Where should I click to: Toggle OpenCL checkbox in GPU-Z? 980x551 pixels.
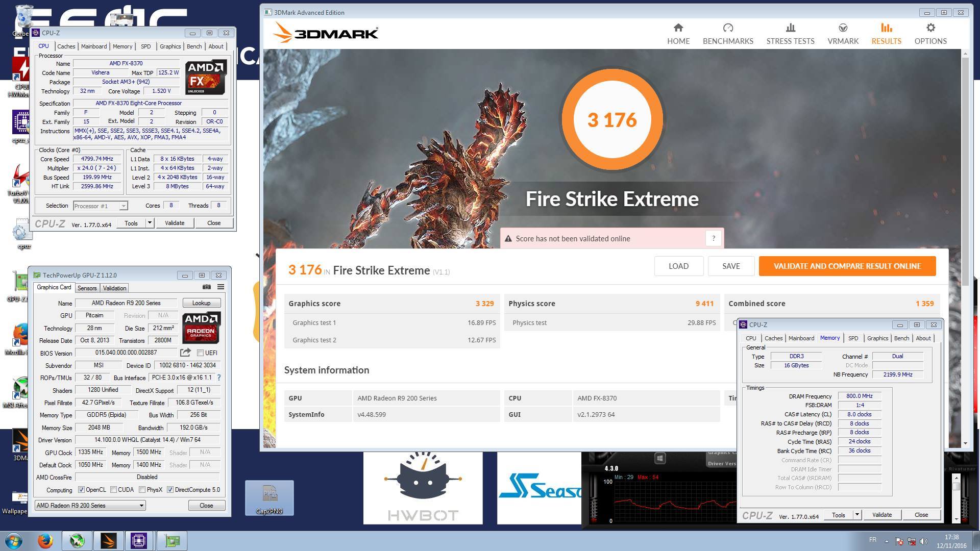tap(81, 490)
